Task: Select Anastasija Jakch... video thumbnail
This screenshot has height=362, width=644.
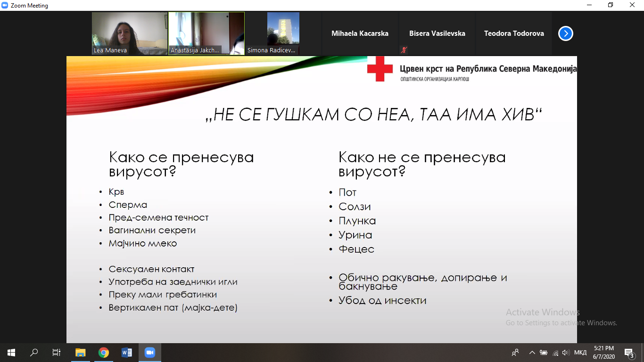Action: (206, 33)
